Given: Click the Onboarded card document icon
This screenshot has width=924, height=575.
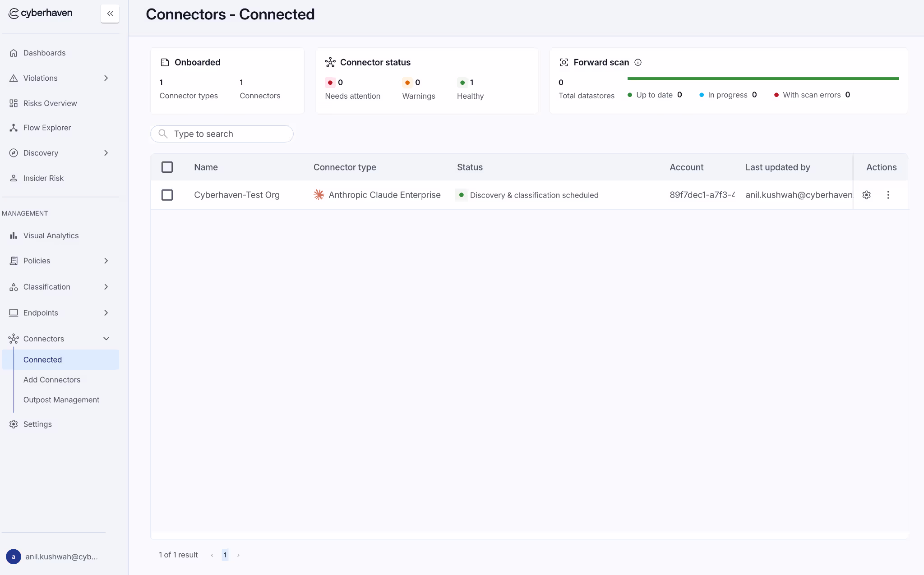Looking at the screenshot, I should pyautogui.click(x=165, y=62).
